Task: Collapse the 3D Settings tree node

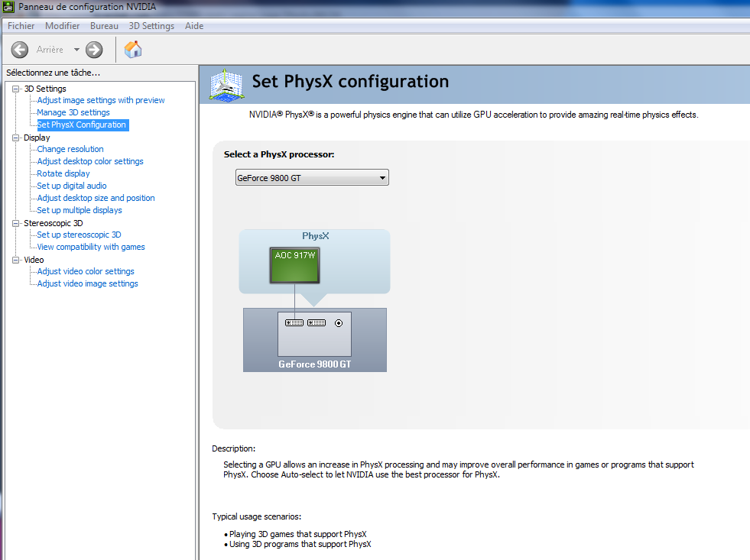Action: pos(16,89)
